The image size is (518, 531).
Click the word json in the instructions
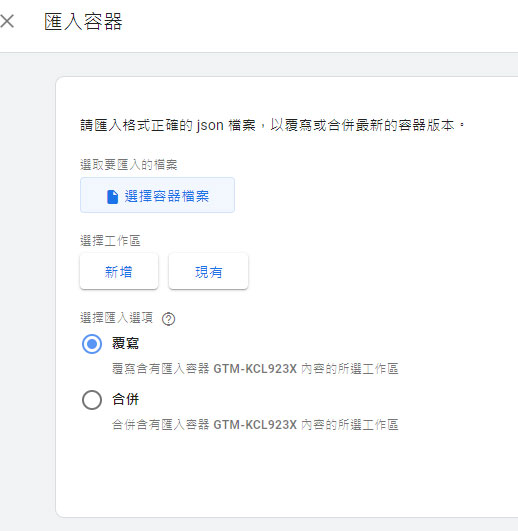pyautogui.click(x=210, y=126)
